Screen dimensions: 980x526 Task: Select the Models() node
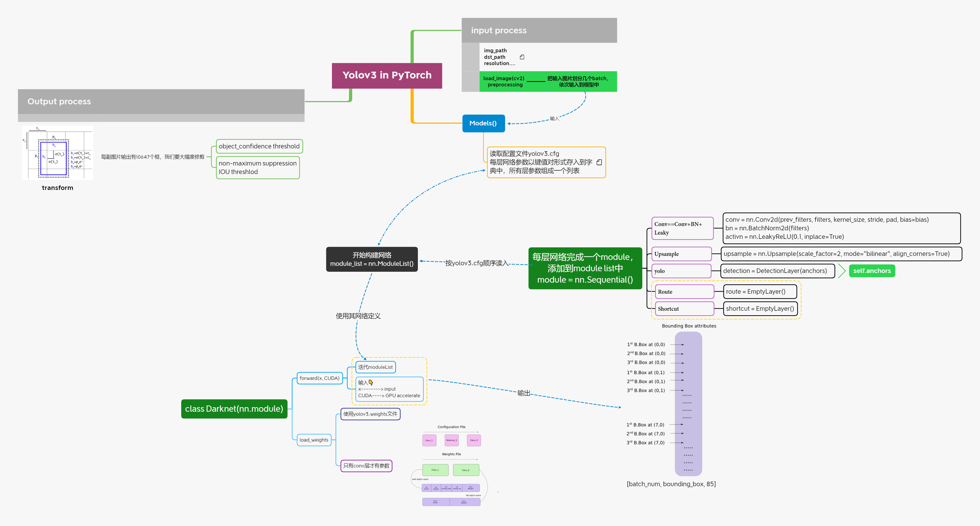pyautogui.click(x=484, y=123)
